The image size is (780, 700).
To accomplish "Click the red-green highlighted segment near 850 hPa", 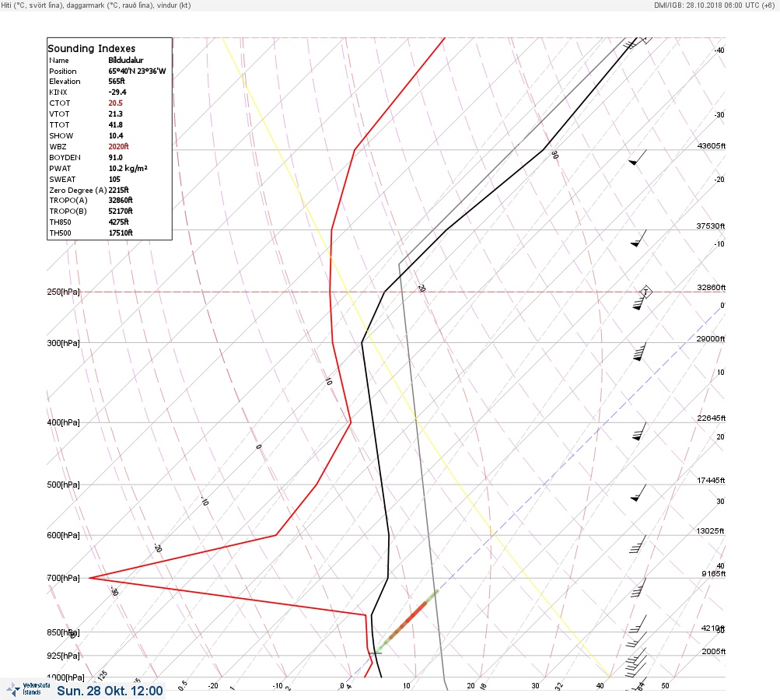I will point(407,621).
